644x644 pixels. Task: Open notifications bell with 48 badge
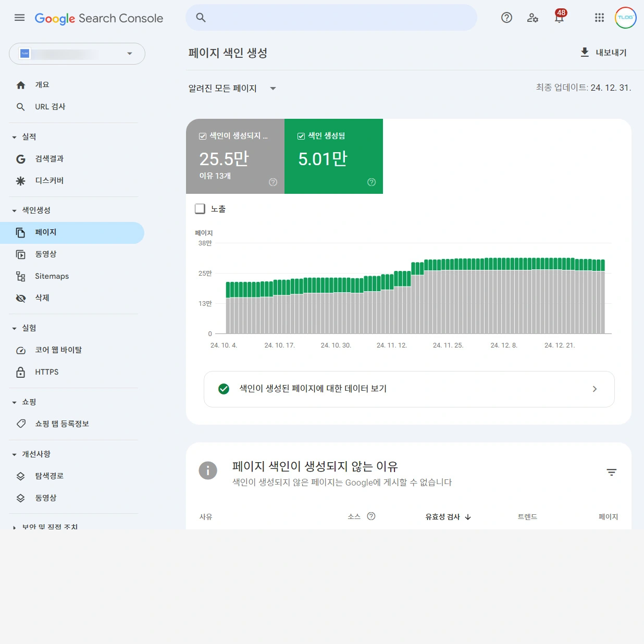[559, 18]
